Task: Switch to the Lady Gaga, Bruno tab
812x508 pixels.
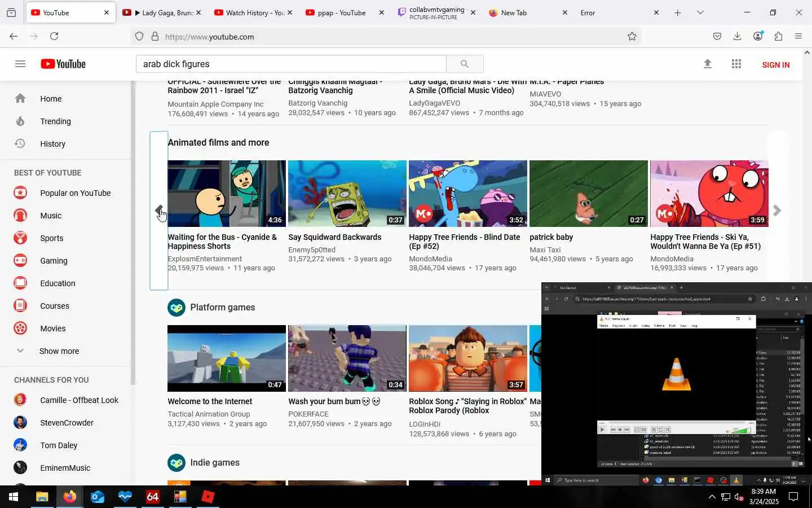Action: 161,12
